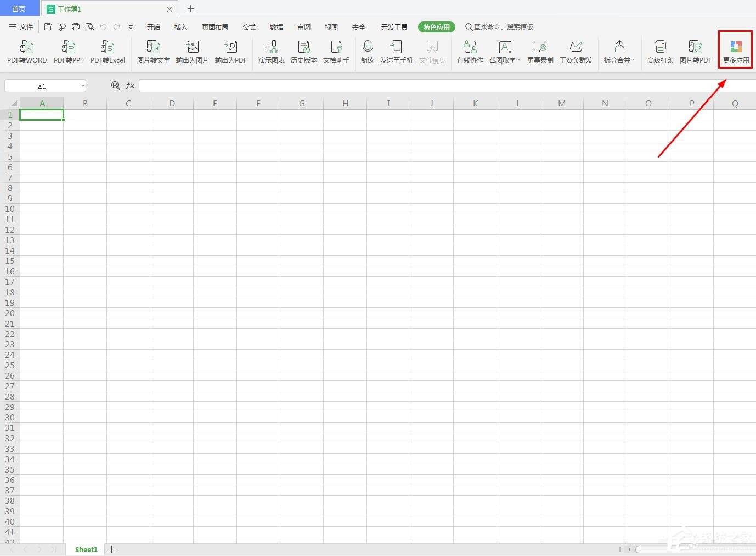The image size is (756, 556).
Task: Open 工资条群发 payslip mailing tool
Action: [576, 52]
